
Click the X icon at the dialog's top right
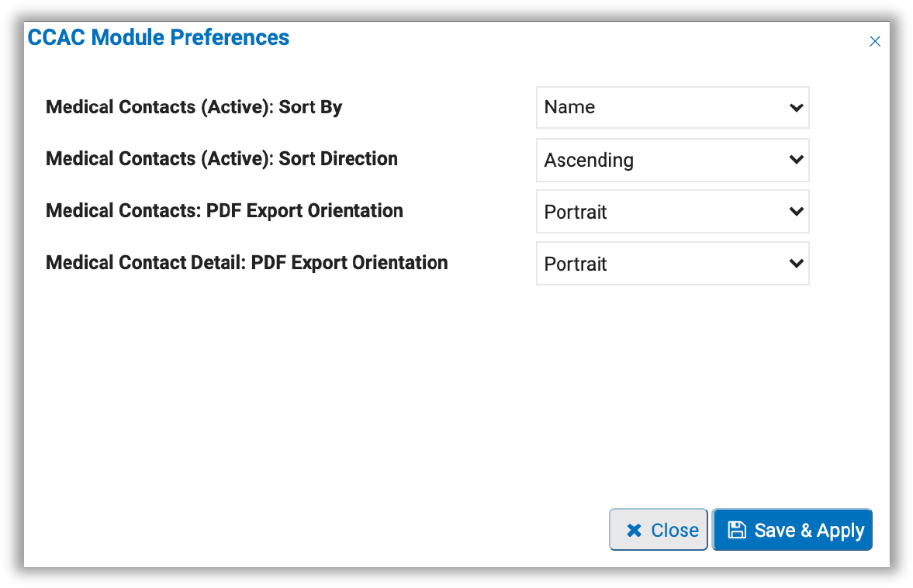(x=875, y=41)
